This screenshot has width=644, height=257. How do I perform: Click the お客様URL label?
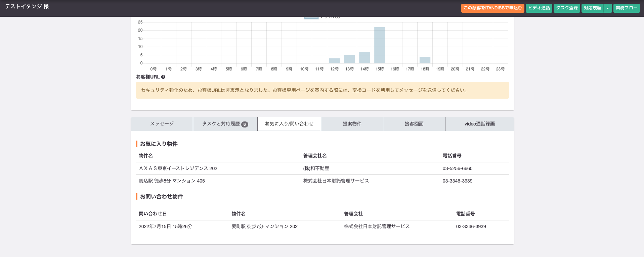(x=148, y=77)
